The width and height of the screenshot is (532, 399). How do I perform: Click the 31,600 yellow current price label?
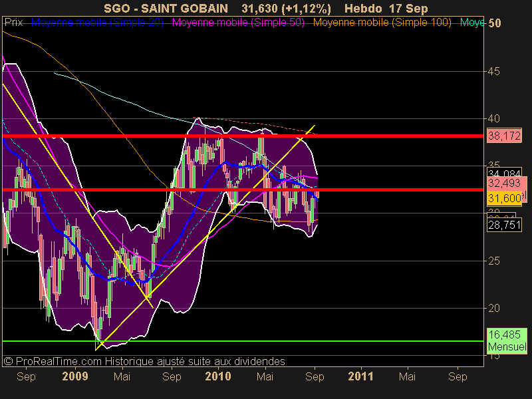point(504,198)
